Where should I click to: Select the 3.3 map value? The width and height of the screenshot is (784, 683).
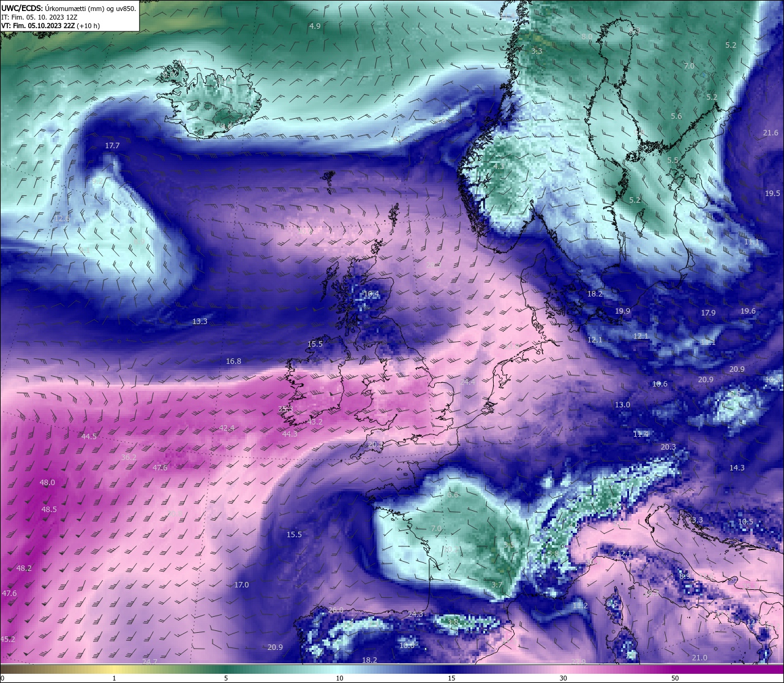click(x=537, y=51)
